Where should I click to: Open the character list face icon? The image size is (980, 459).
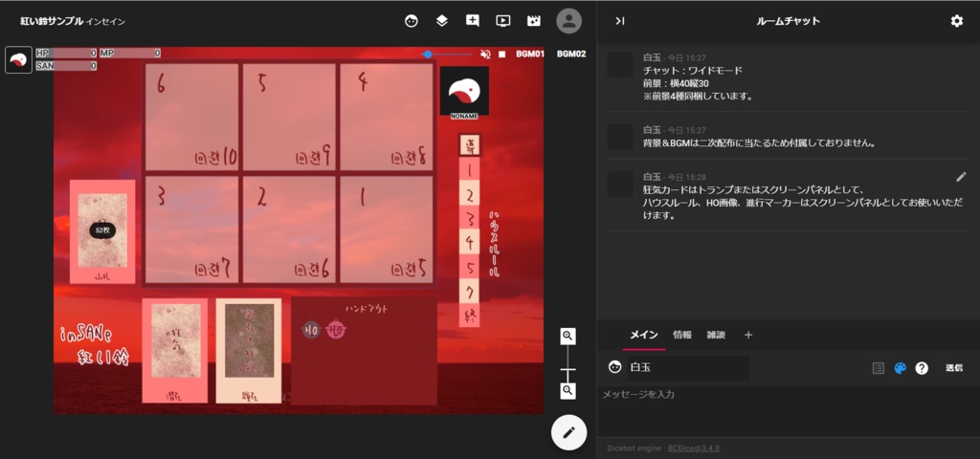click(x=412, y=21)
